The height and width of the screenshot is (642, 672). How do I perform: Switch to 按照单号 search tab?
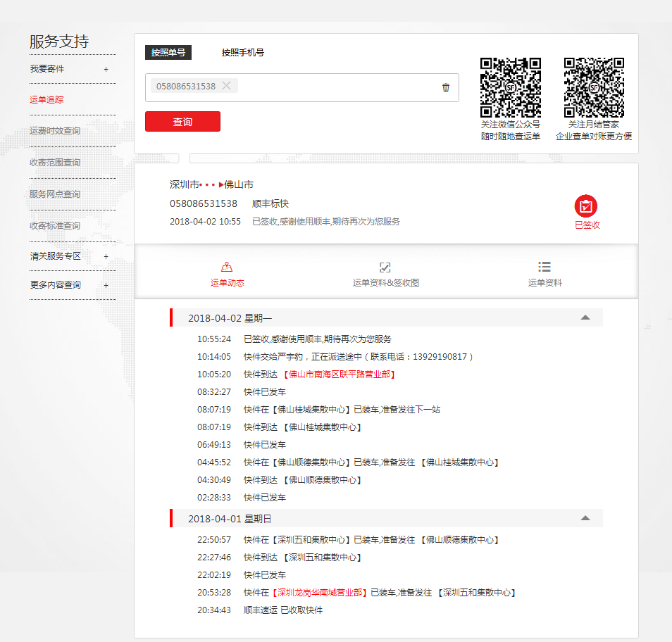coord(168,52)
